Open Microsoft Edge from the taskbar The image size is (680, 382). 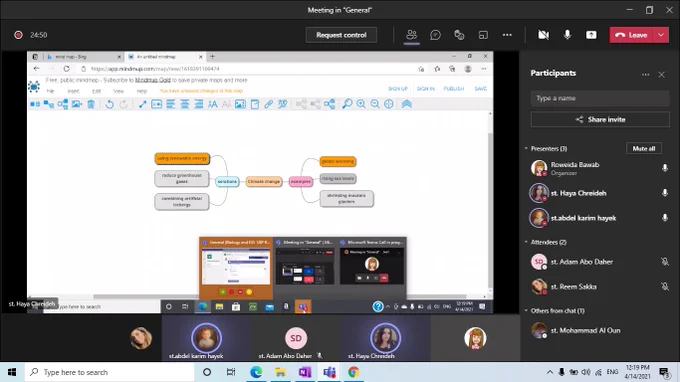(x=256, y=372)
